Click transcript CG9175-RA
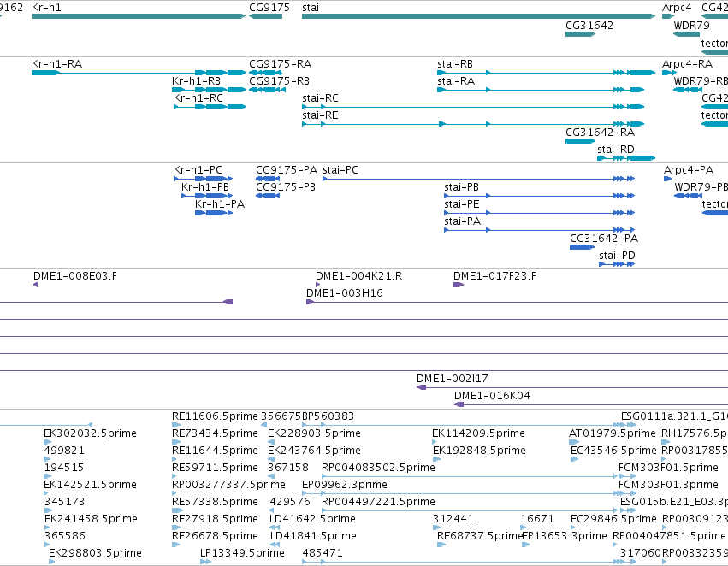Image resolution: width=728 pixels, height=566 pixels. tap(267, 73)
